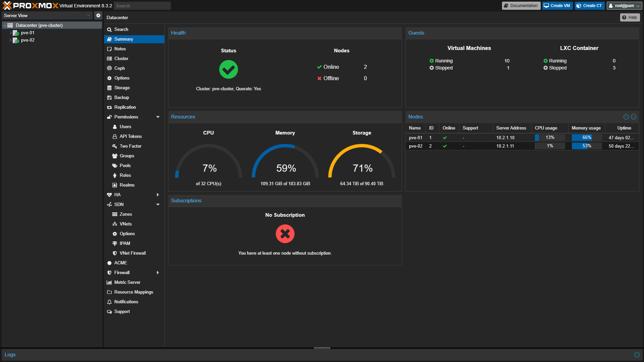Screen dimensions: 644x362
Task: Click the top Search input field
Action: click(142, 6)
